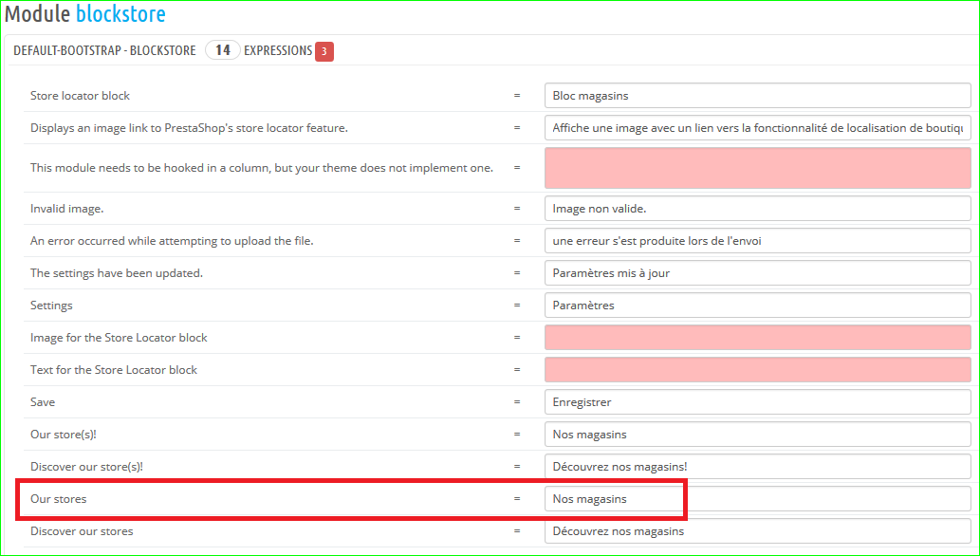Edit the 'Nos magasins' field for 'Our stores'
Screen dimensions: 980x556
(x=757, y=499)
